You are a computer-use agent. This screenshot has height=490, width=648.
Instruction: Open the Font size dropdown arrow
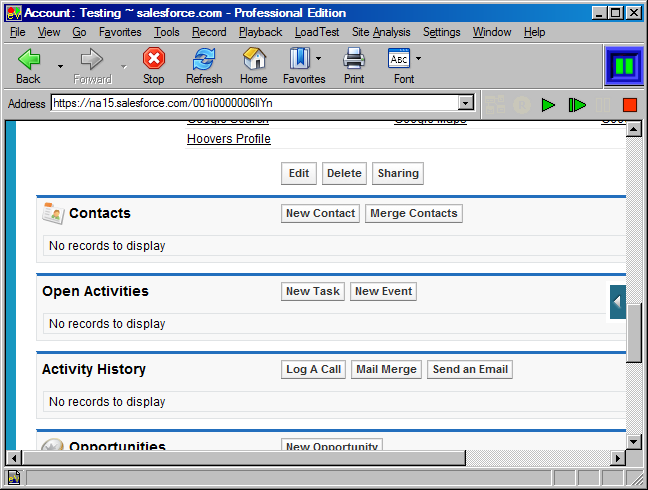[x=418, y=59]
